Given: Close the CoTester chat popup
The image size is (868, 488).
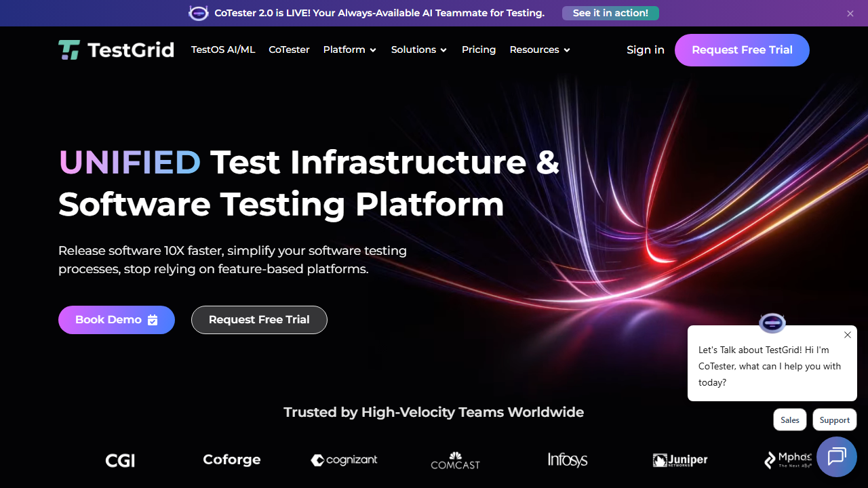Looking at the screenshot, I should pos(848,335).
